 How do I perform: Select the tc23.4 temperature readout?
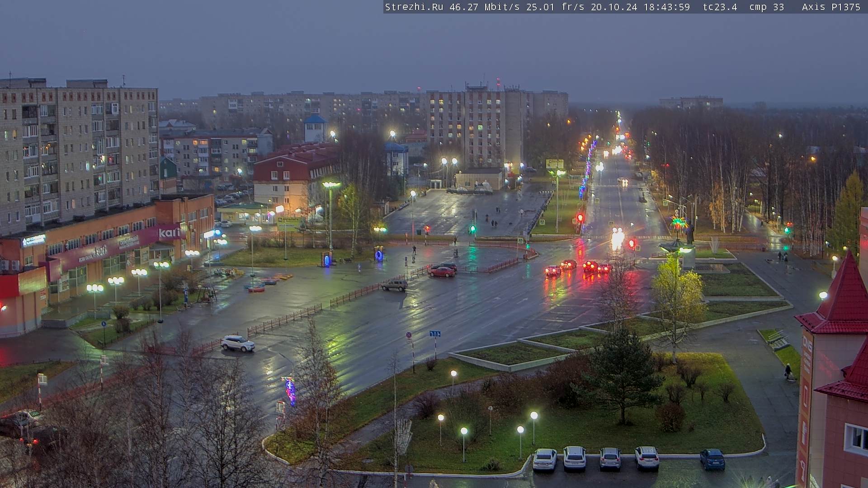point(720,7)
